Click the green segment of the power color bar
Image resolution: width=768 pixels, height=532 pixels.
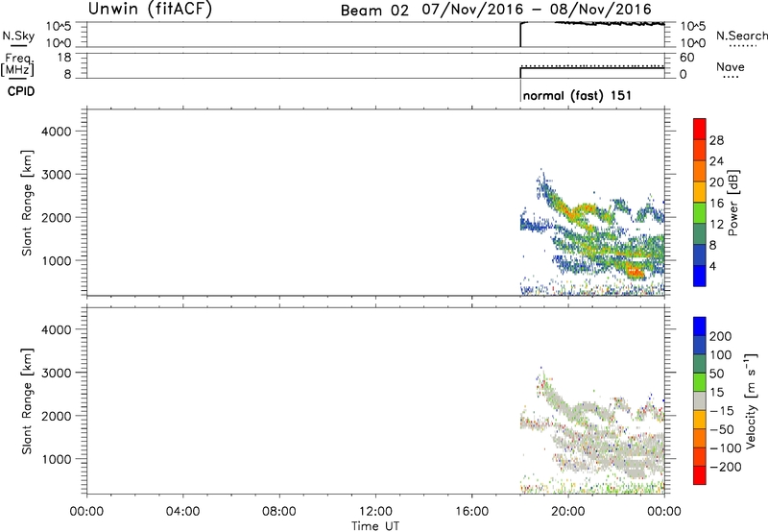pyautogui.click(x=700, y=212)
